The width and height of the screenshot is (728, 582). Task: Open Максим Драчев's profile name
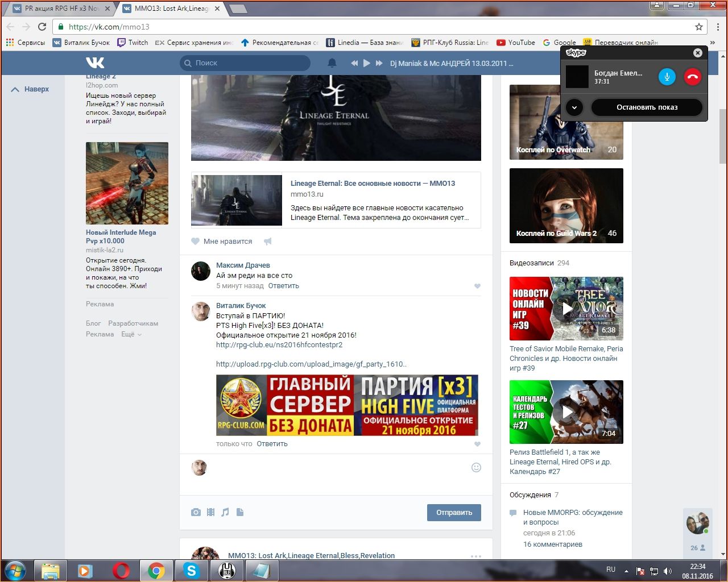(243, 265)
